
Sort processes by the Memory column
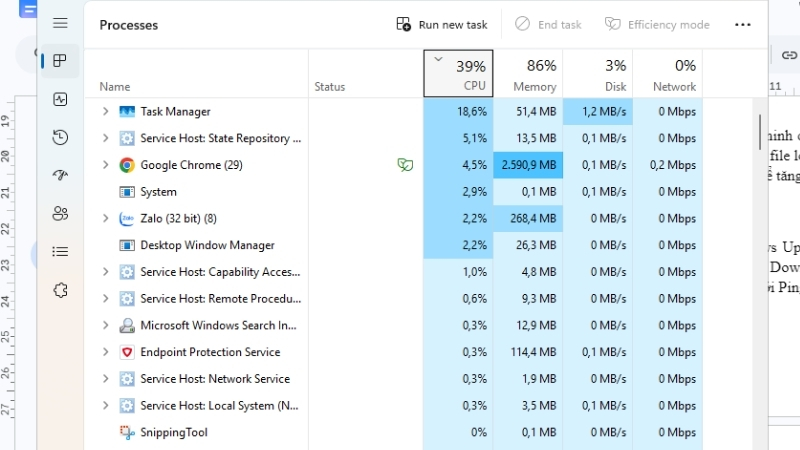click(x=528, y=73)
